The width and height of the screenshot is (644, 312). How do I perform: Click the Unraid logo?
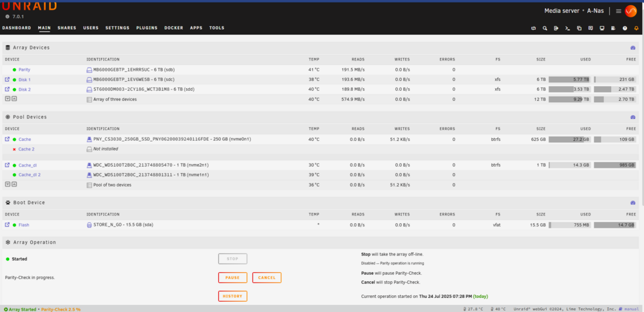tap(29, 6)
